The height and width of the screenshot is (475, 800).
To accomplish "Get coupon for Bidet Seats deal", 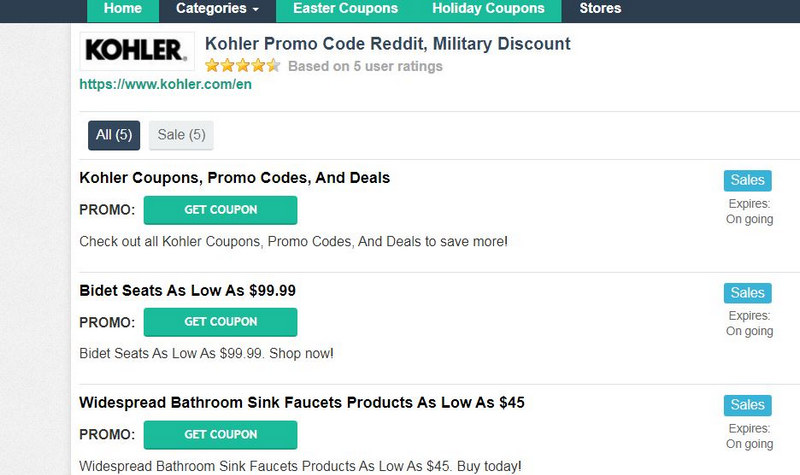I will point(220,322).
